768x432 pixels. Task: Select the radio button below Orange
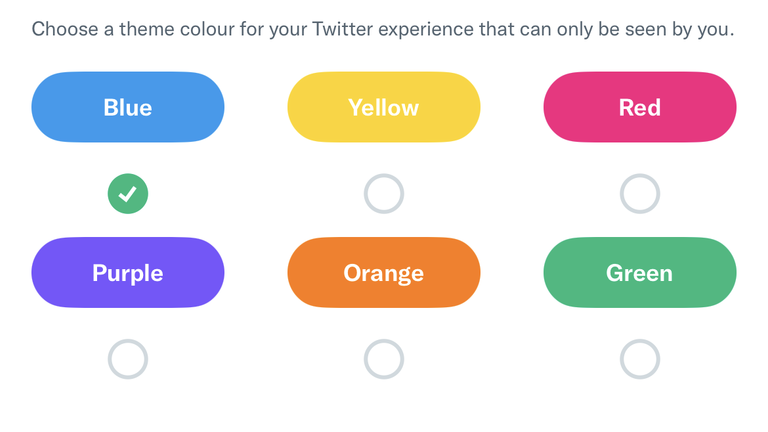coord(384,359)
